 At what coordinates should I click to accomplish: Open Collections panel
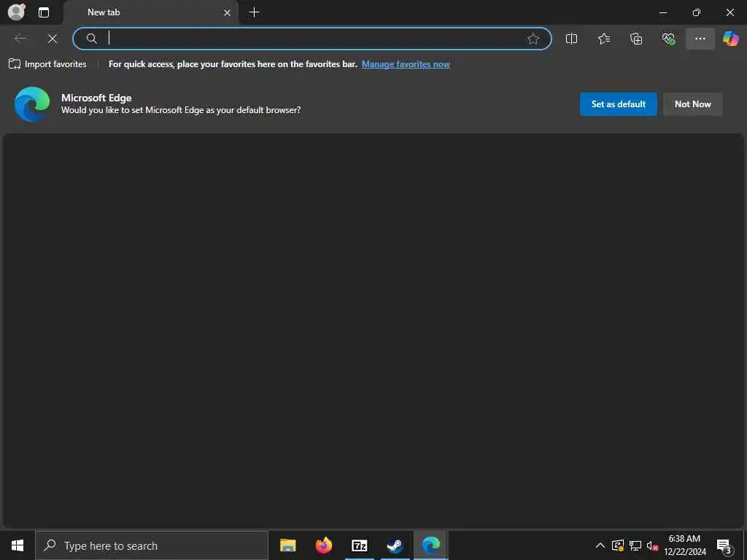636,39
